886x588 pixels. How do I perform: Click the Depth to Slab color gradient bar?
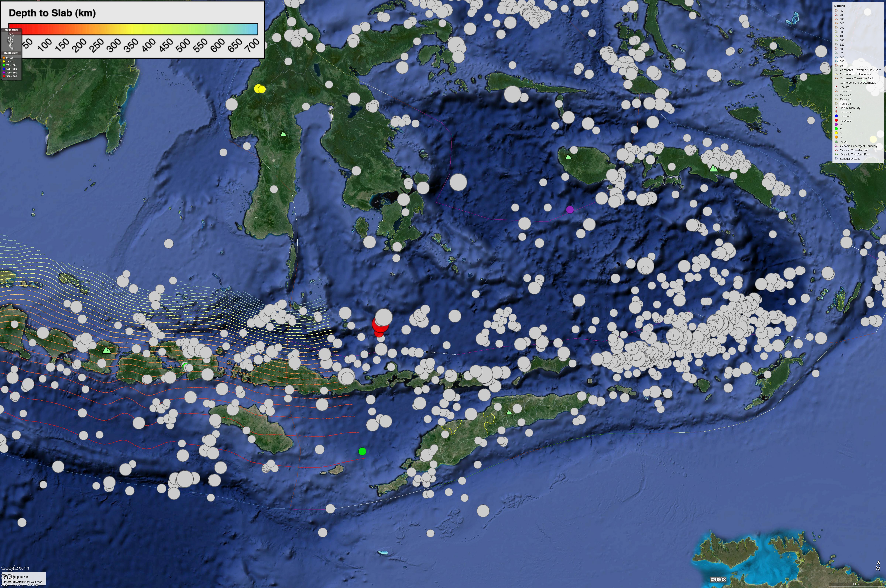(133, 29)
